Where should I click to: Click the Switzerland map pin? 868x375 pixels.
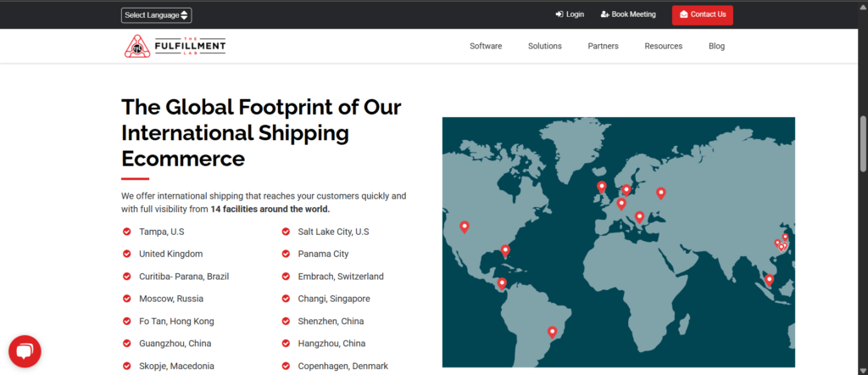pos(621,204)
